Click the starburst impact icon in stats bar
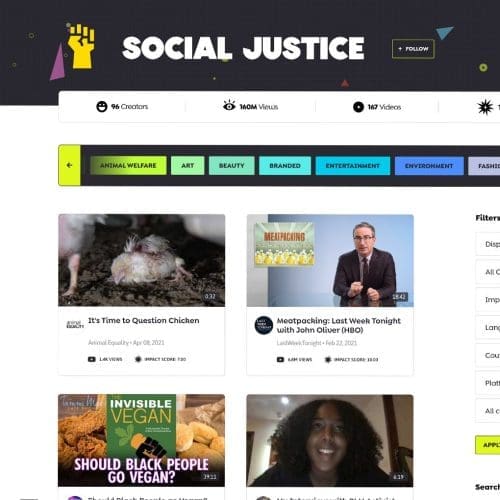The image size is (500, 500). [x=485, y=107]
